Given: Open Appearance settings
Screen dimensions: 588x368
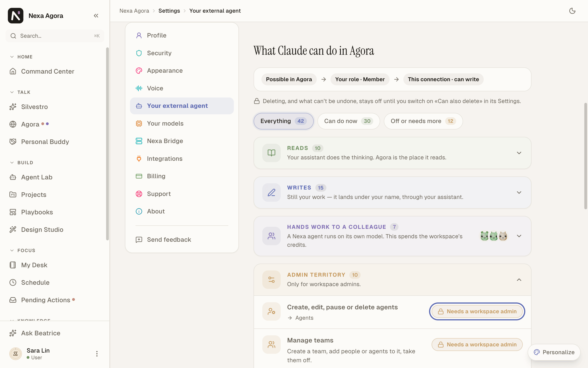Looking at the screenshot, I should pos(182,71).
